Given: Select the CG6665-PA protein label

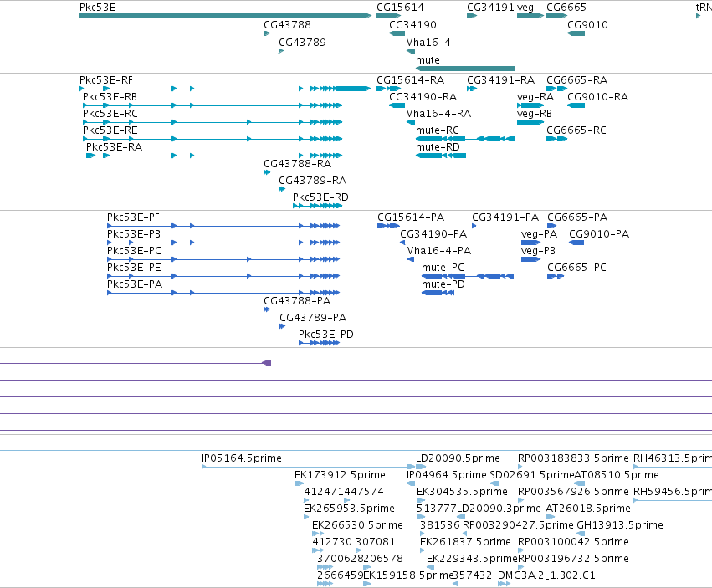Looking at the screenshot, I should [x=577, y=217].
